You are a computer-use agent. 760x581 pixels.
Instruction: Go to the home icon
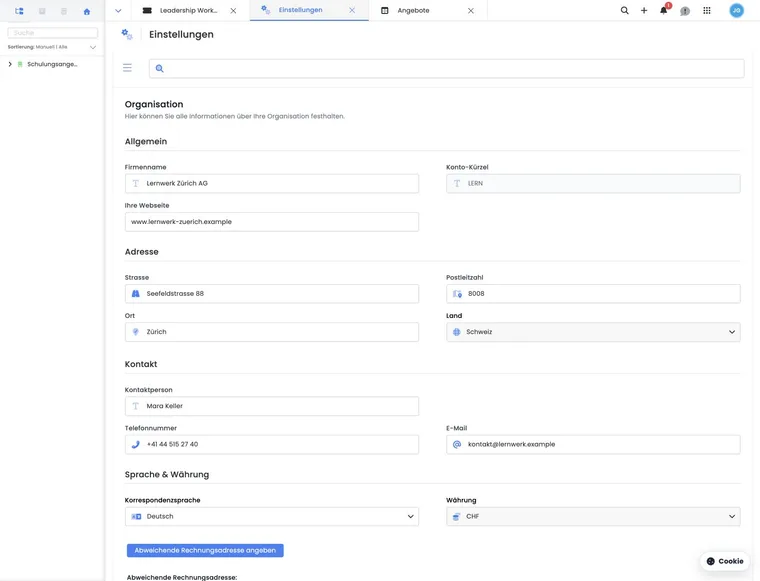pos(87,12)
